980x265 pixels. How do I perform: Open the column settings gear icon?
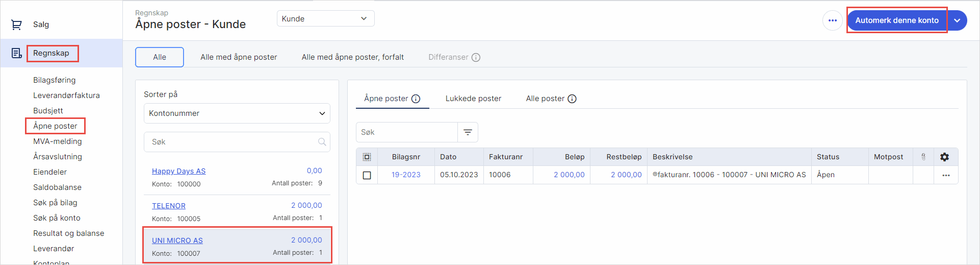click(x=944, y=157)
